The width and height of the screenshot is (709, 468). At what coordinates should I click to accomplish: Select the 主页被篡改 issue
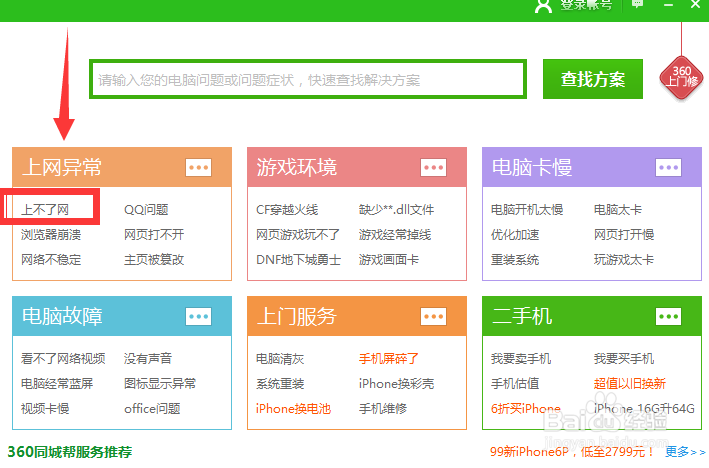154,260
